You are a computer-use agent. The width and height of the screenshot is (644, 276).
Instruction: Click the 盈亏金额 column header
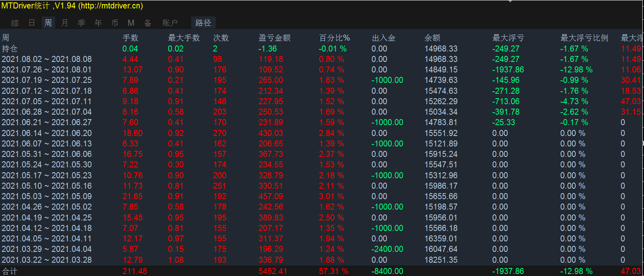(275, 38)
